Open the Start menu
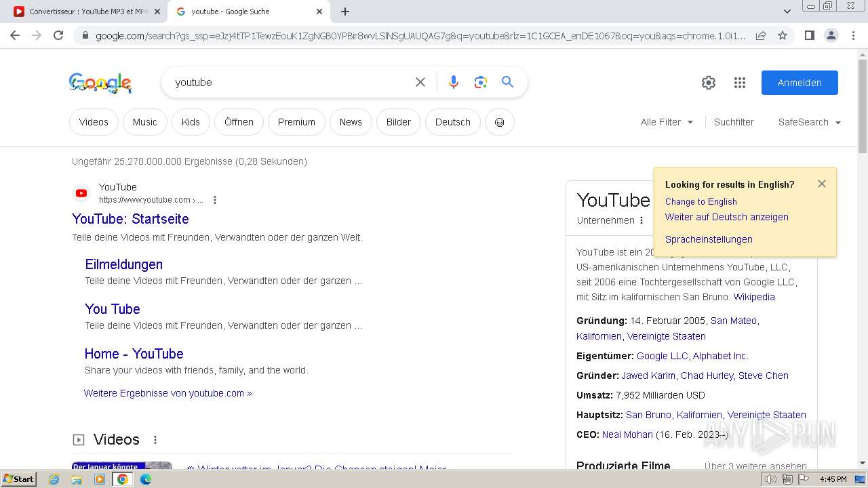Screen dimensions: 868x488 (x=19, y=479)
